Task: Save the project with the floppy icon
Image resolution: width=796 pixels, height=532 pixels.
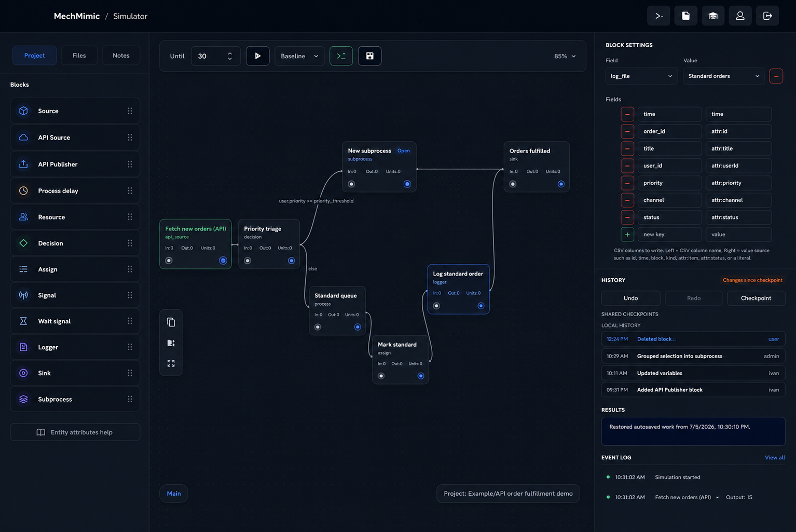Action: click(370, 56)
